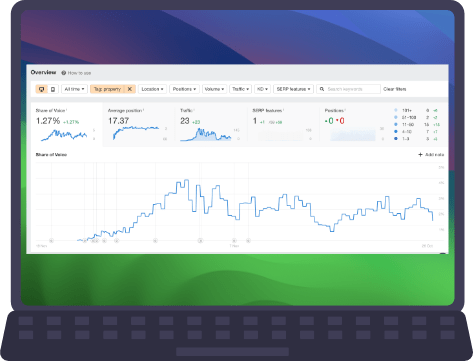Click the help icon beside How to use

point(63,73)
